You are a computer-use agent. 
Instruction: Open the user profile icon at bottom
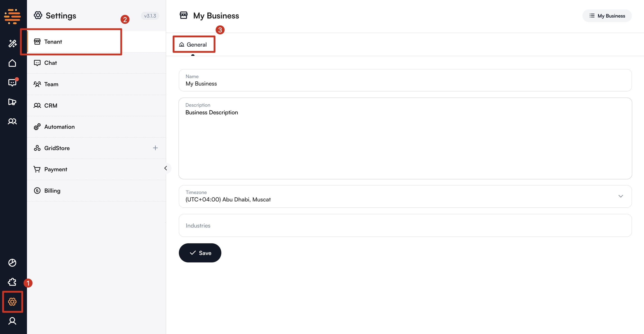pyautogui.click(x=12, y=321)
